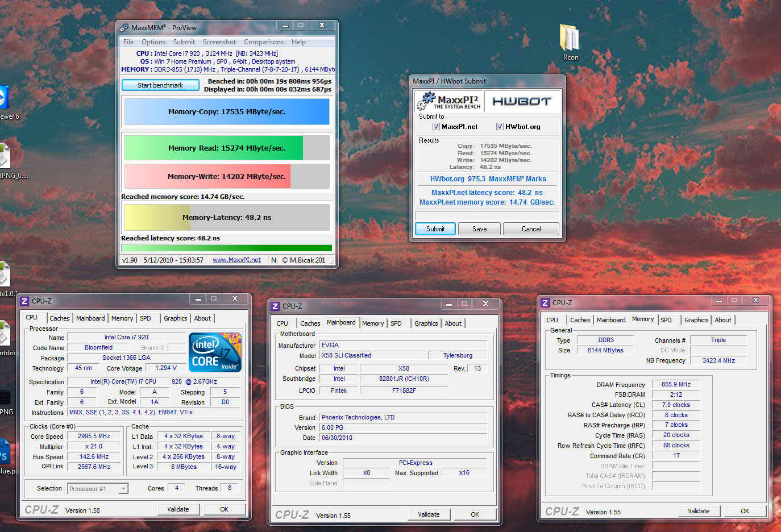Open the www.MaxxPI.net link
Image resolution: width=781 pixels, height=532 pixels.
coord(236,260)
